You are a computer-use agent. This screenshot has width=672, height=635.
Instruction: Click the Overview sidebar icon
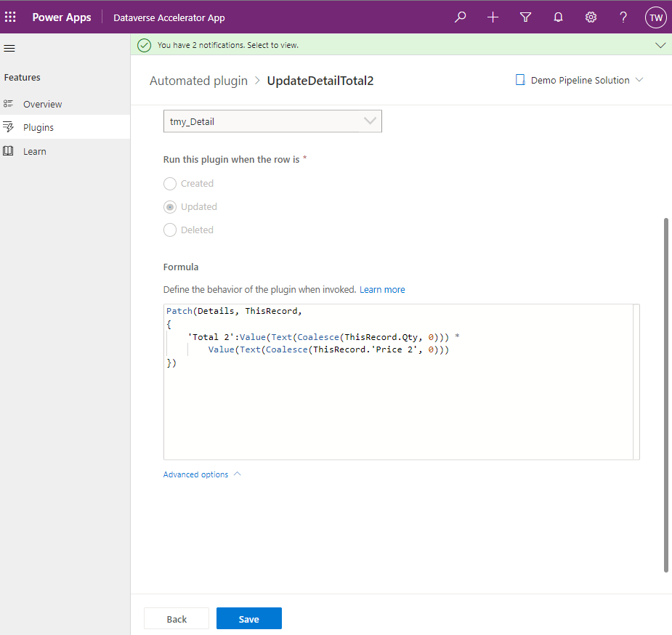click(x=8, y=104)
